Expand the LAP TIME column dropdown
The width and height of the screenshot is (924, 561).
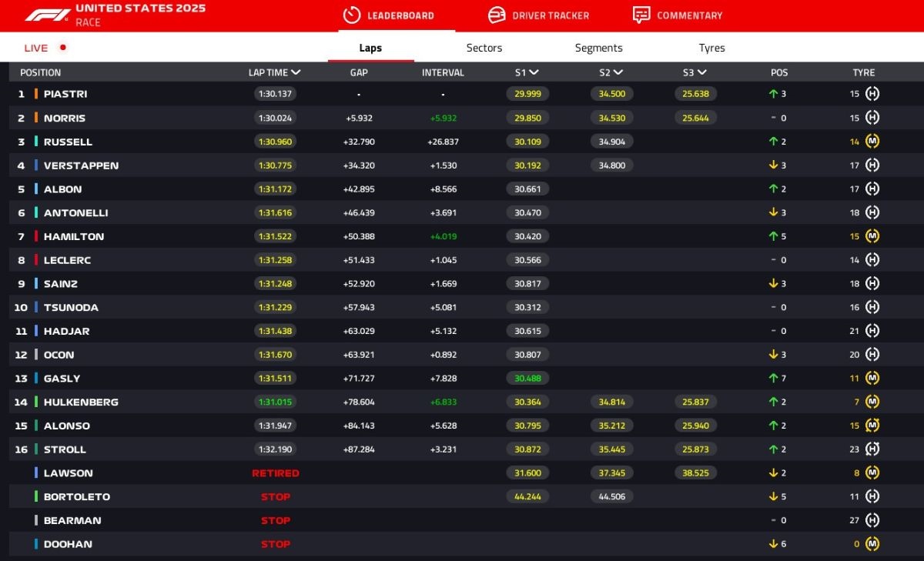296,72
